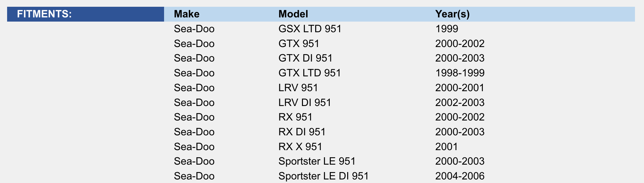Click the Model column header
The image size is (644, 183).
(x=293, y=14)
